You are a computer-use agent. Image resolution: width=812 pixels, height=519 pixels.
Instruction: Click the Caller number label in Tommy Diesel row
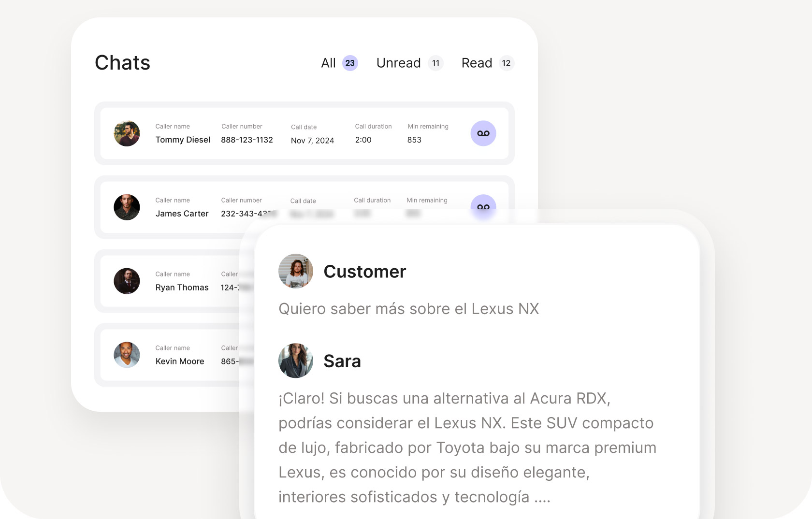click(242, 126)
